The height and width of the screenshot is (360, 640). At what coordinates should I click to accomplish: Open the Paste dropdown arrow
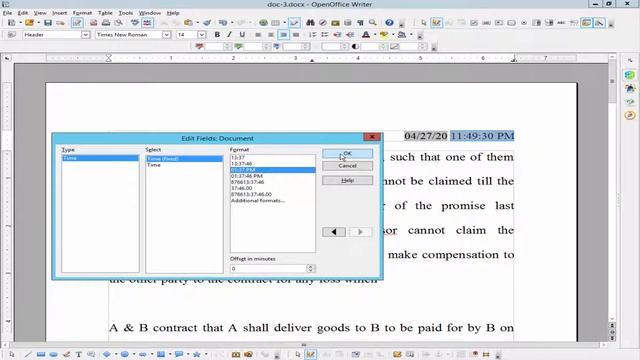tap(198, 23)
